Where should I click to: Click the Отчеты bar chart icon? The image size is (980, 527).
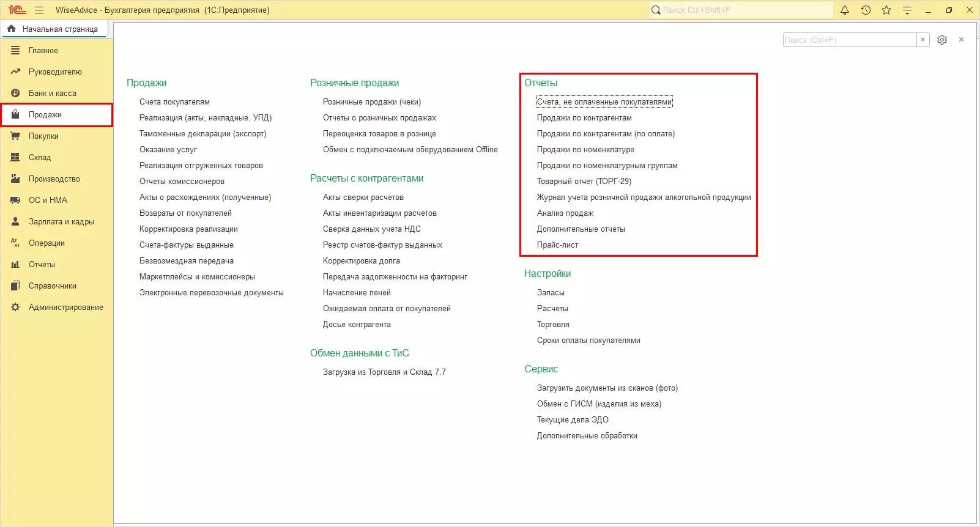15,264
